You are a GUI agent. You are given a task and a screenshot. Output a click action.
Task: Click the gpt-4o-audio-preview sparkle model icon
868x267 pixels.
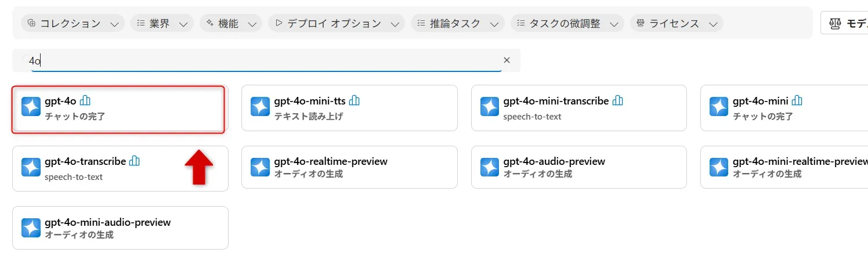tap(490, 167)
